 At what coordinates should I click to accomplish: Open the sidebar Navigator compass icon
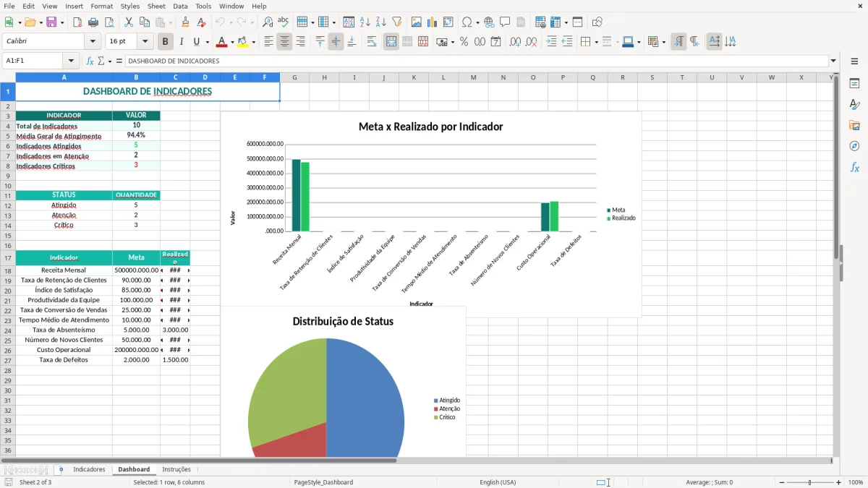(854, 146)
